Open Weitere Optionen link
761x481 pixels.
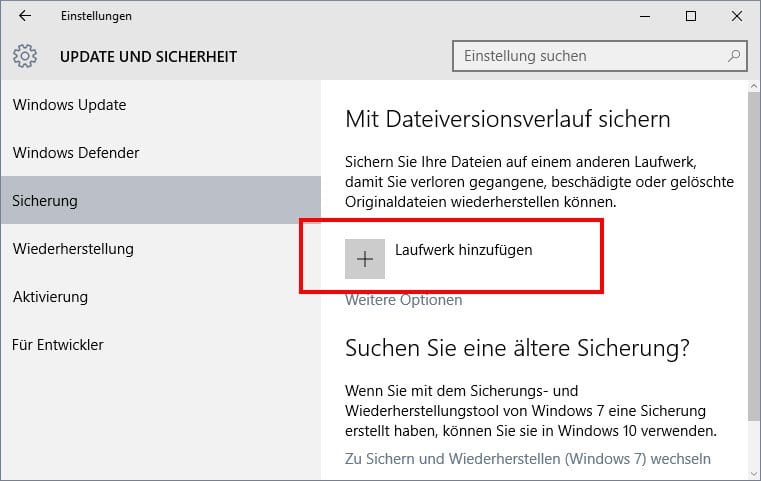tap(403, 300)
